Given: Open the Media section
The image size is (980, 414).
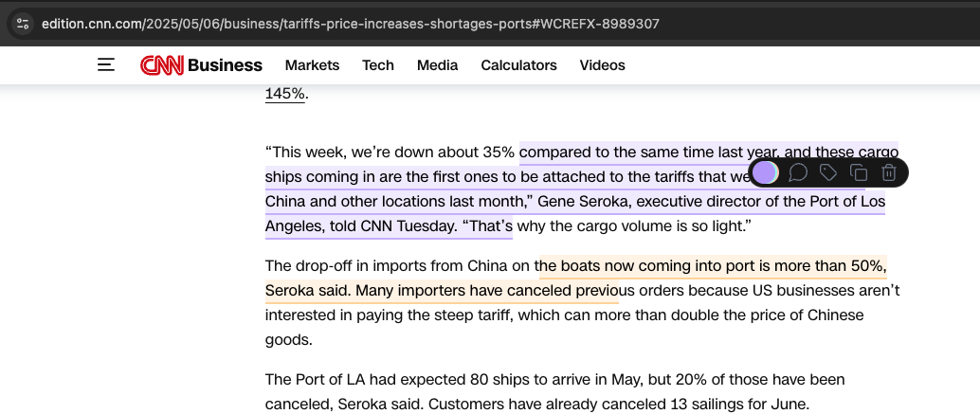Looking at the screenshot, I should pyautogui.click(x=438, y=65).
